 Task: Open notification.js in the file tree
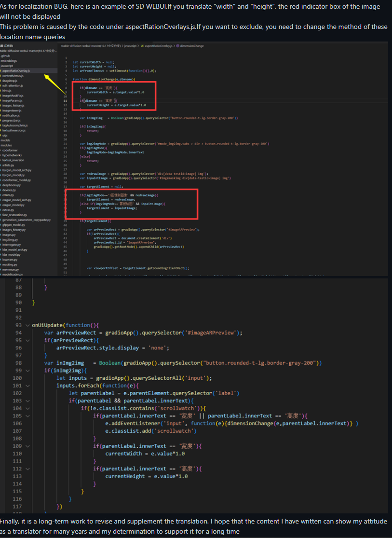click(11, 116)
